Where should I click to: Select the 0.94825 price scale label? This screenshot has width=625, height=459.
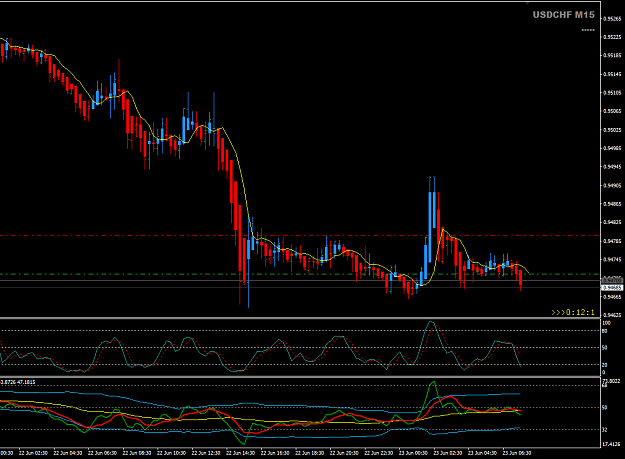[x=613, y=222]
